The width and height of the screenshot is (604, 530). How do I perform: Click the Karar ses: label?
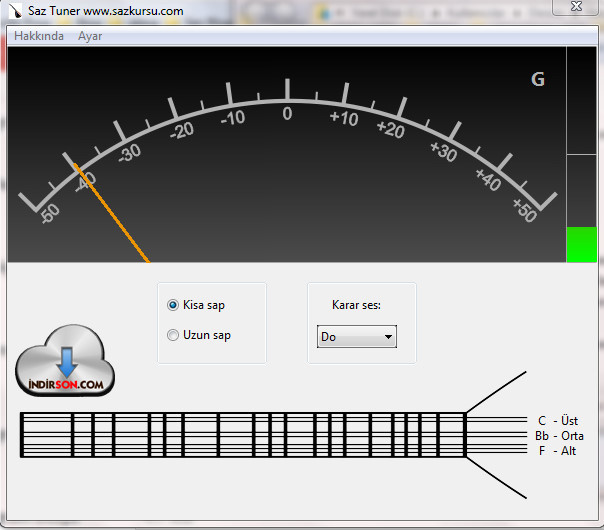(356, 305)
